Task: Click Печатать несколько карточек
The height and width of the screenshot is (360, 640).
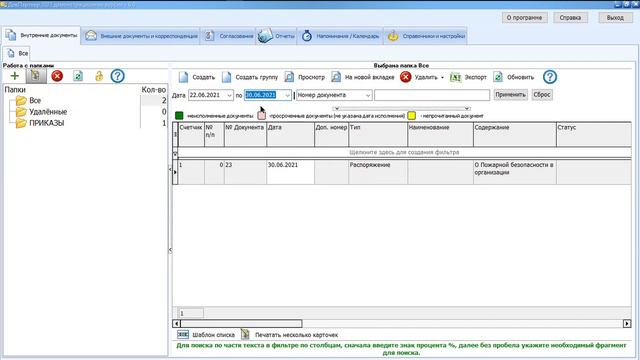Action: (x=296, y=335)
